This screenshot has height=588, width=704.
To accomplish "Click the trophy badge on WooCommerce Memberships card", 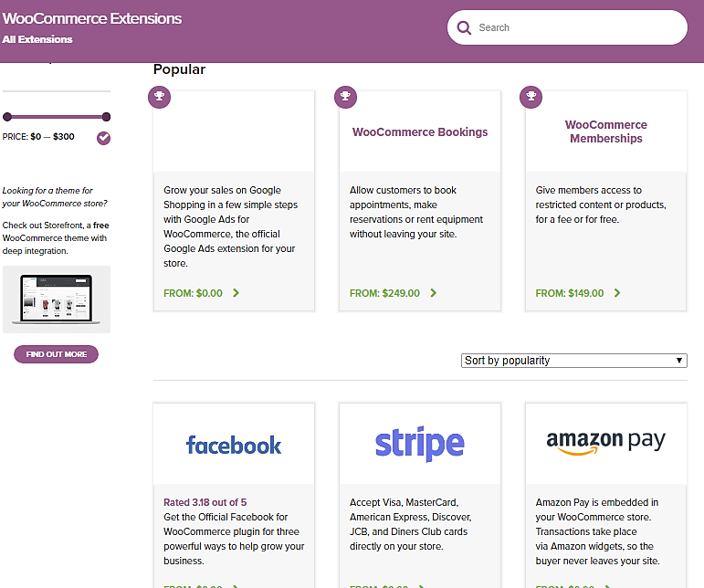I will 531,97.
